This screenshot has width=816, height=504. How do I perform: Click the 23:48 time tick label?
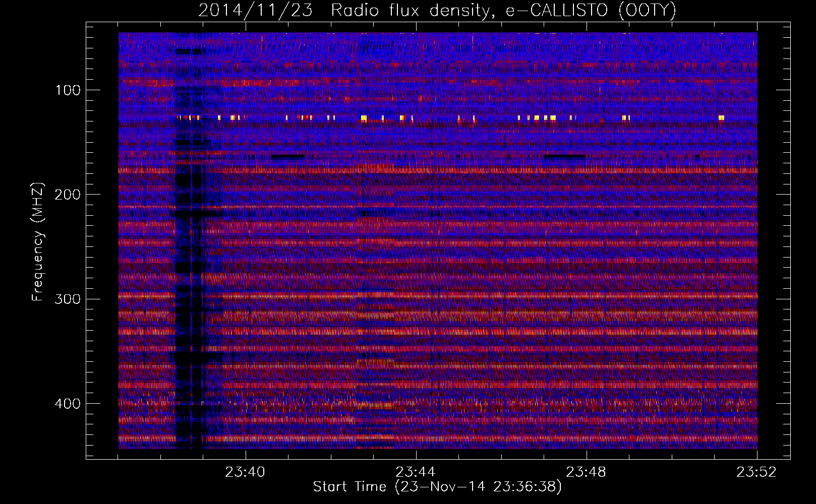(587, 472)
